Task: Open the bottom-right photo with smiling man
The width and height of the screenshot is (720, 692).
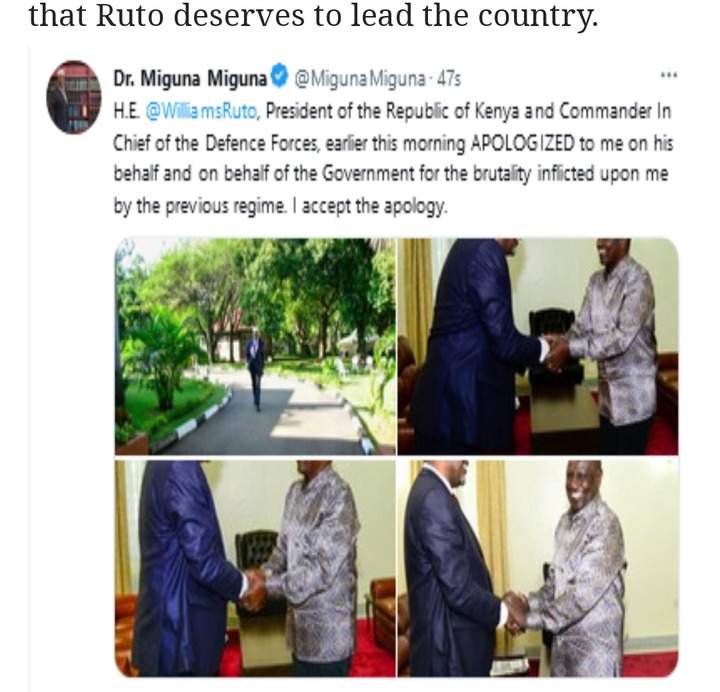Action: tap(538, 568)
